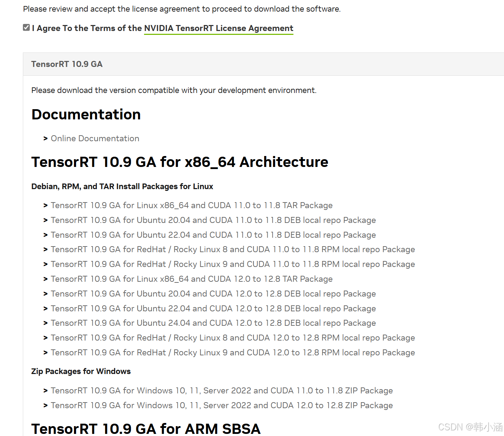Screen dimensions: 504x436
Task: Open the Online Documentation link
Action: point(95,138)
